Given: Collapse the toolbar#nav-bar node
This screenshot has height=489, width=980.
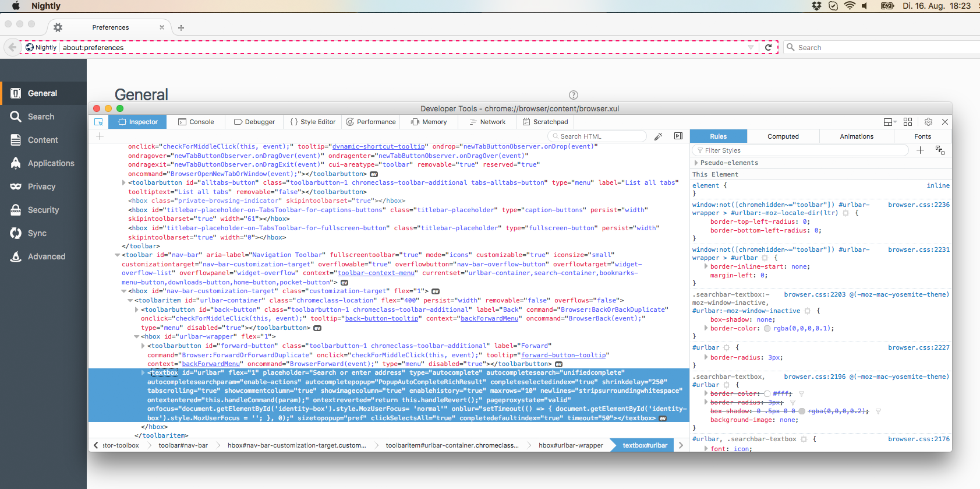Looking at the screenshot, I should pyautogui.click(x=118, y=255).
